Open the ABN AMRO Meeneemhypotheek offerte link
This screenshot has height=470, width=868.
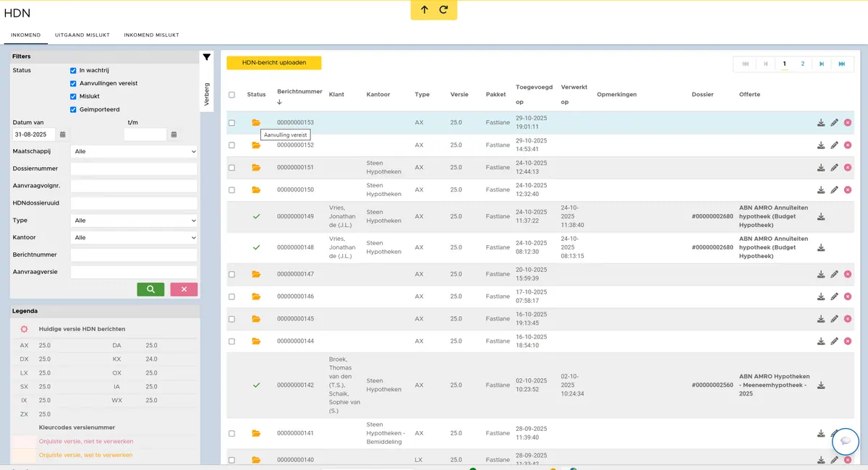pyautogui.click(x=775, y=385)
